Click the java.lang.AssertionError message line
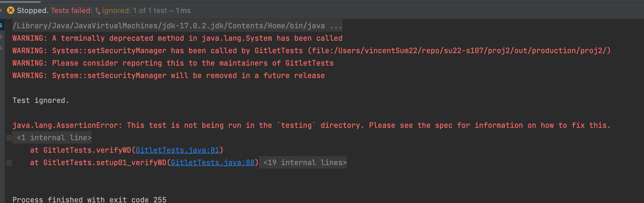 (311, 125)
